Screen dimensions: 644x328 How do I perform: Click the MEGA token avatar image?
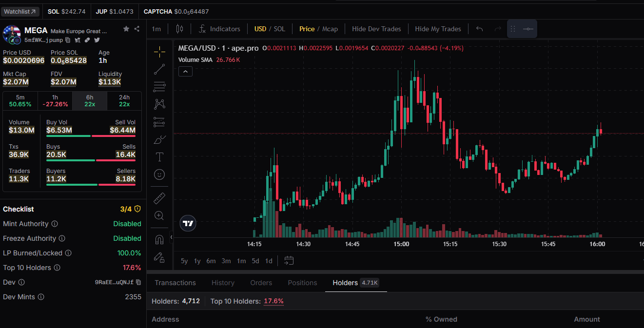click(12, 34)
